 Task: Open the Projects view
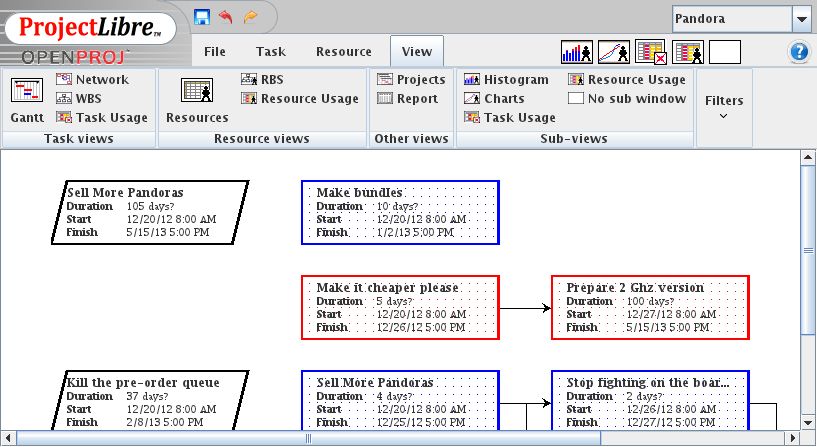coord(411,79)
